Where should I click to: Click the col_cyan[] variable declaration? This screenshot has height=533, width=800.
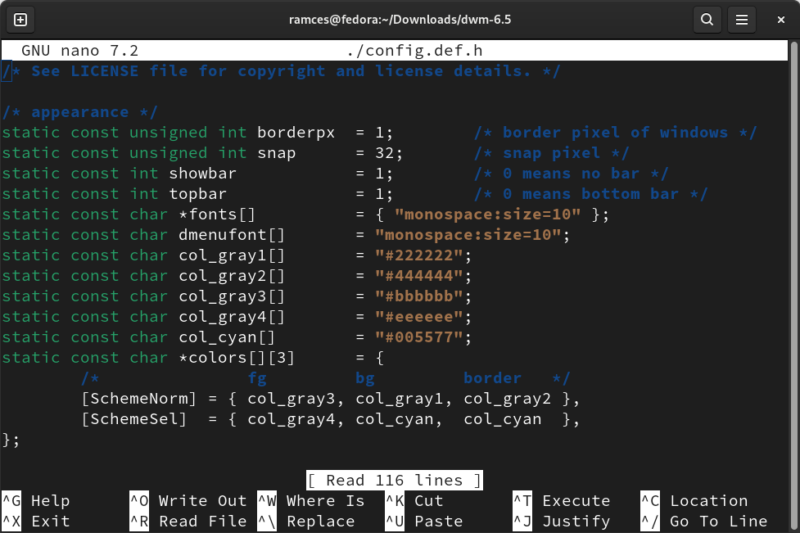[227, 337]
